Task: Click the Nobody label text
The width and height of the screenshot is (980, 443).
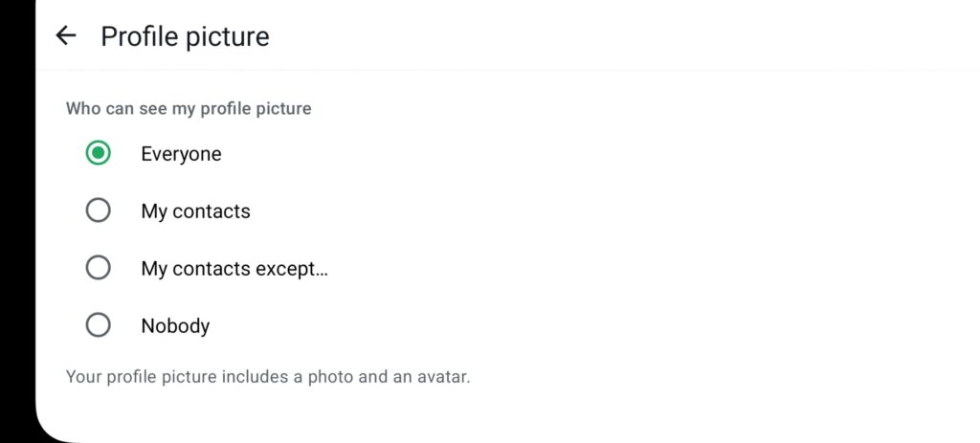Action: coord(175,326)
